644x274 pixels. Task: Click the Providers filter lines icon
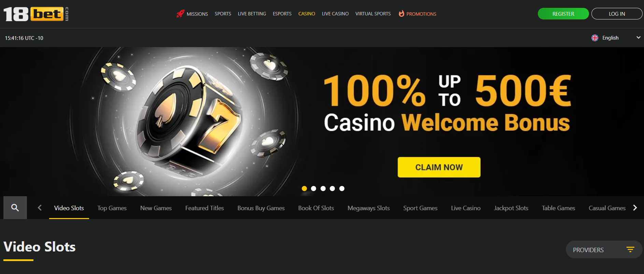point(630,249)
